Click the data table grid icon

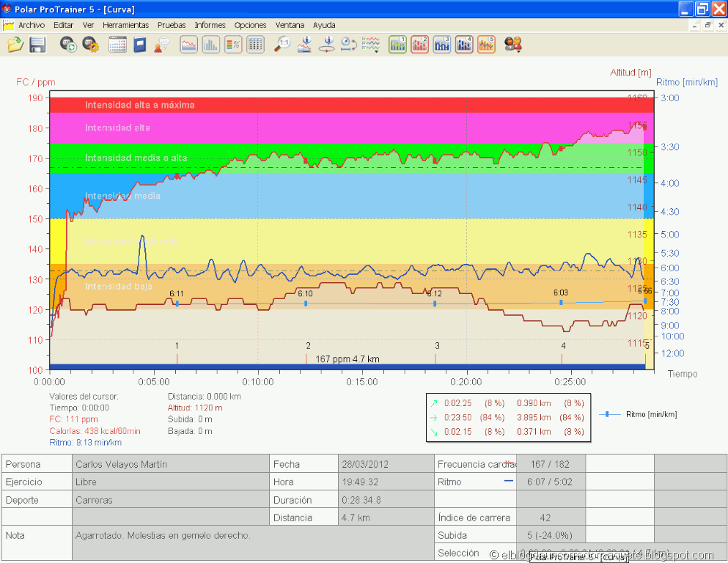click(x=255, y=45)
